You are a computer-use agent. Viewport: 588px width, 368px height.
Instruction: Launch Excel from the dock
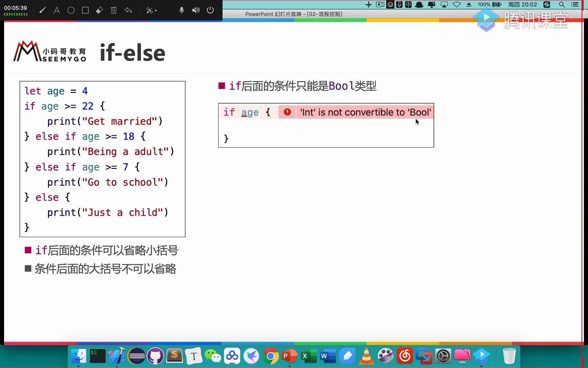click(309, 356)
